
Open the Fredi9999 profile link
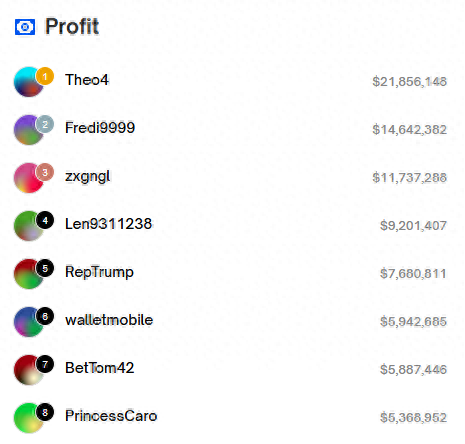pos(100,128)
